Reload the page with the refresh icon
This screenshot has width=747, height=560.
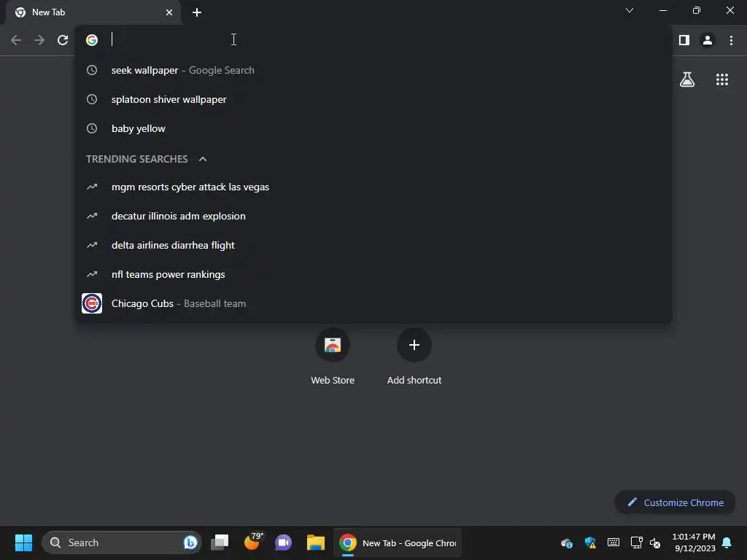click(63, 40)
